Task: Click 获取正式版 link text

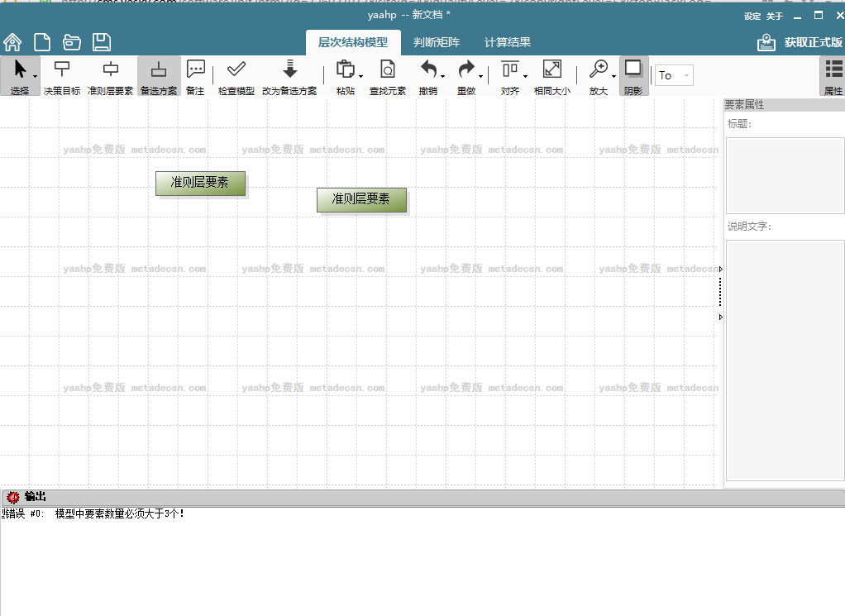Action: point(814,42)
